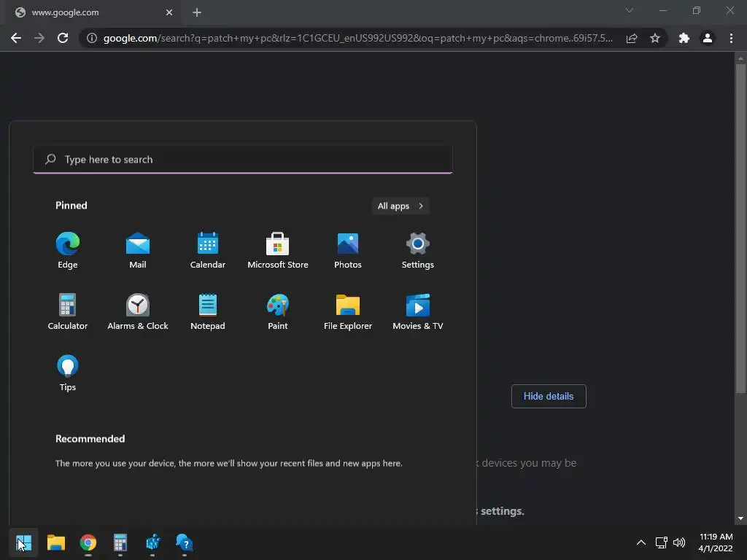
Task: Open Edge from pinned apps
Action: (68, 251)
